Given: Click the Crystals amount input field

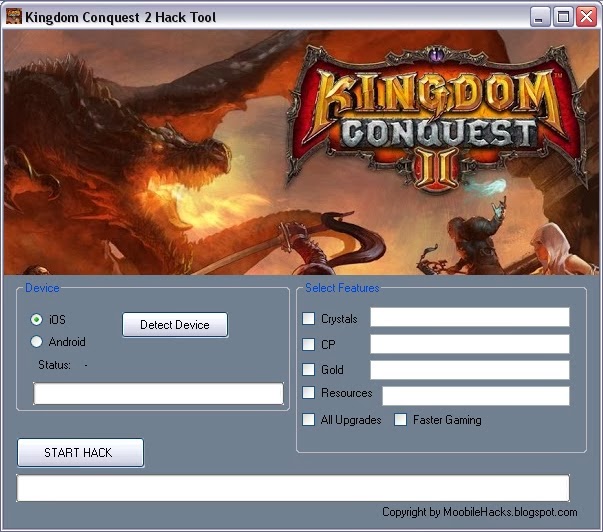Looking at the screenshot, I should click(470, 317).
